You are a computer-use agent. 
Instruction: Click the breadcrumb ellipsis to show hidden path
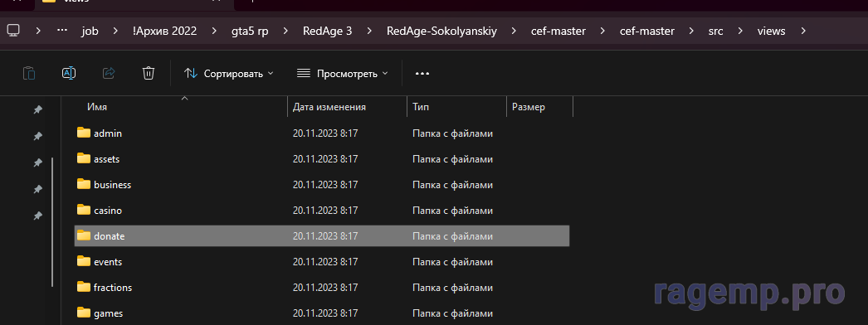click(62, 31)
